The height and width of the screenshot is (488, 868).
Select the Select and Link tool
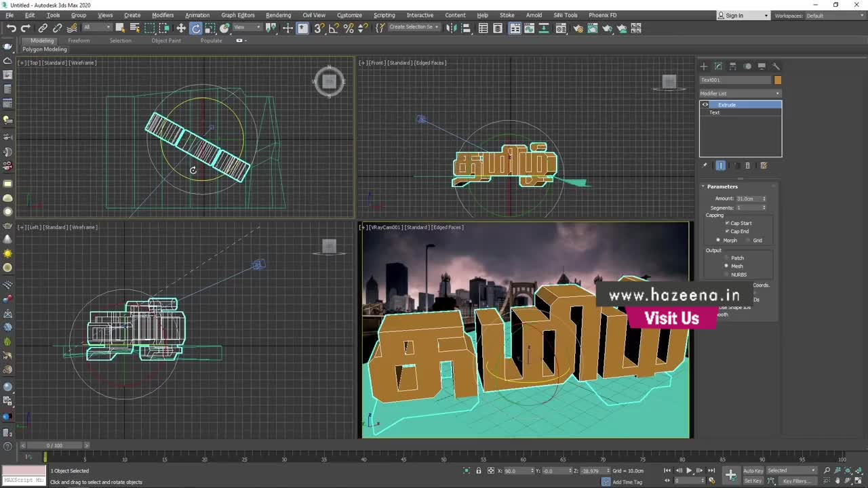pos(43,28)
